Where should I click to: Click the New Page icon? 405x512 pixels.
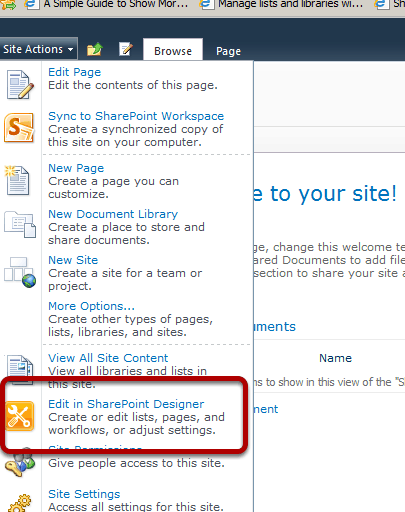[17, 180]
